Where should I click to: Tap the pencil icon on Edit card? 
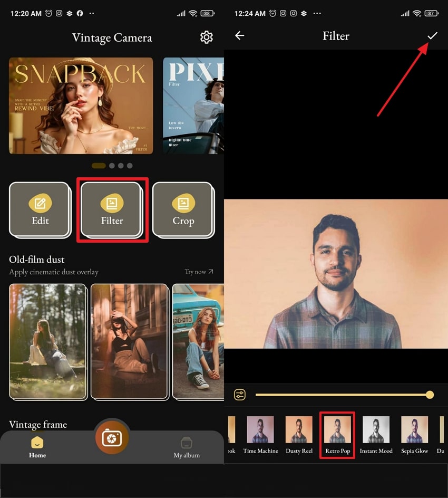[40, 203]
